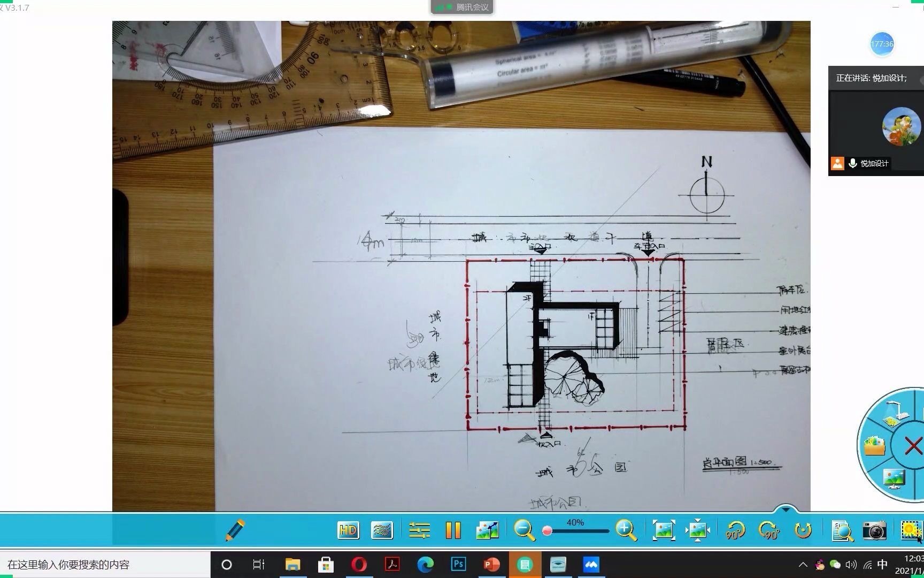Open Microsoft Edge from the taskbar
The height and width of the screenshot is (578, 924).
(x=426, y=565)
